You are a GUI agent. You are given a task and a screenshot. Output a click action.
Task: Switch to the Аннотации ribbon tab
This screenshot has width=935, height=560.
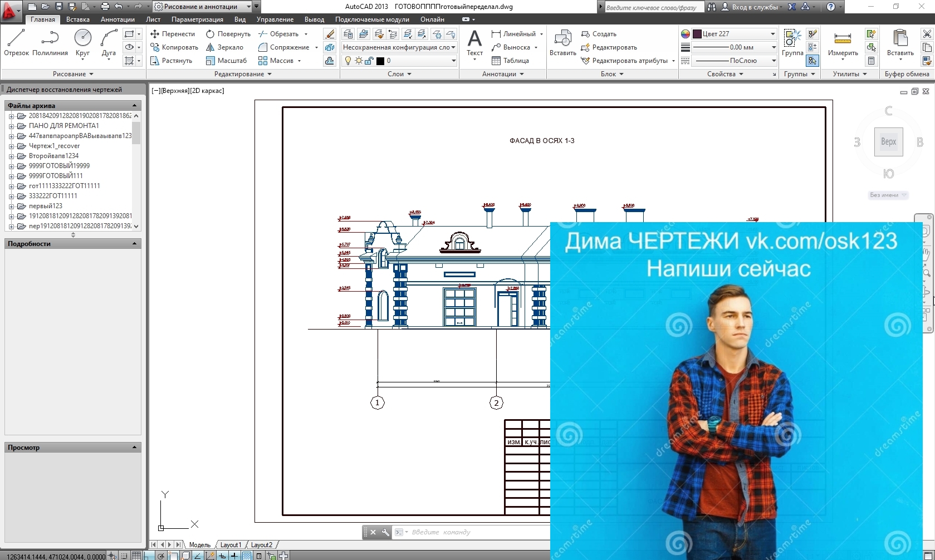(118, 19)
